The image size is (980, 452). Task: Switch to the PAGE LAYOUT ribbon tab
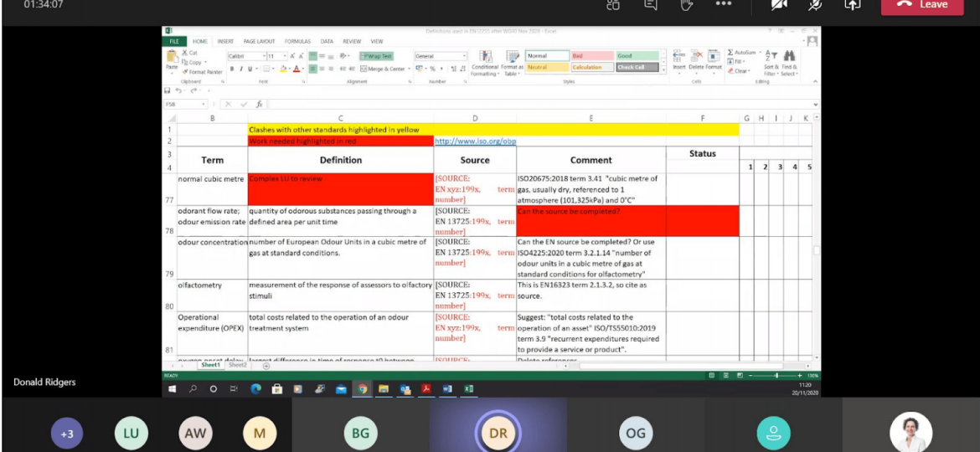(x=260, y=41)
